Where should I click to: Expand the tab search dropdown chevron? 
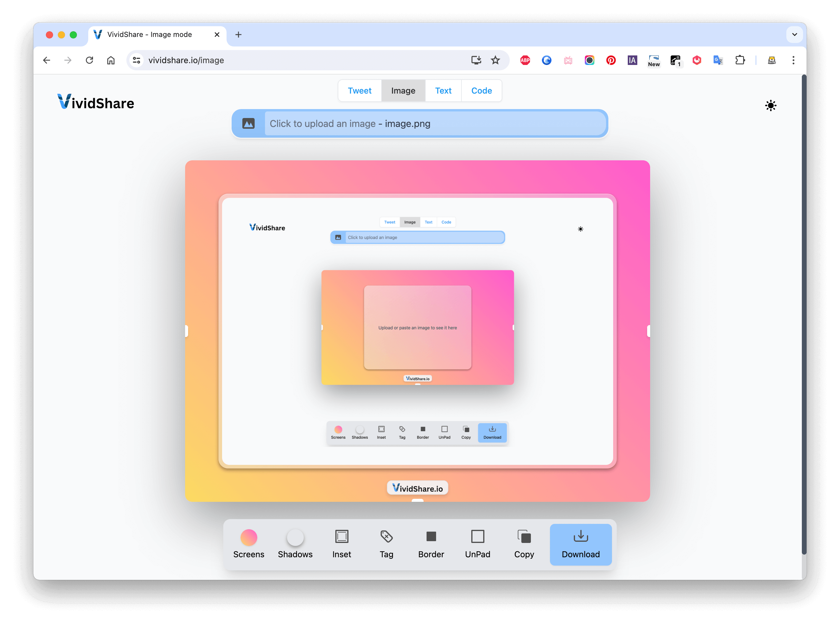[x=795, y=34]
